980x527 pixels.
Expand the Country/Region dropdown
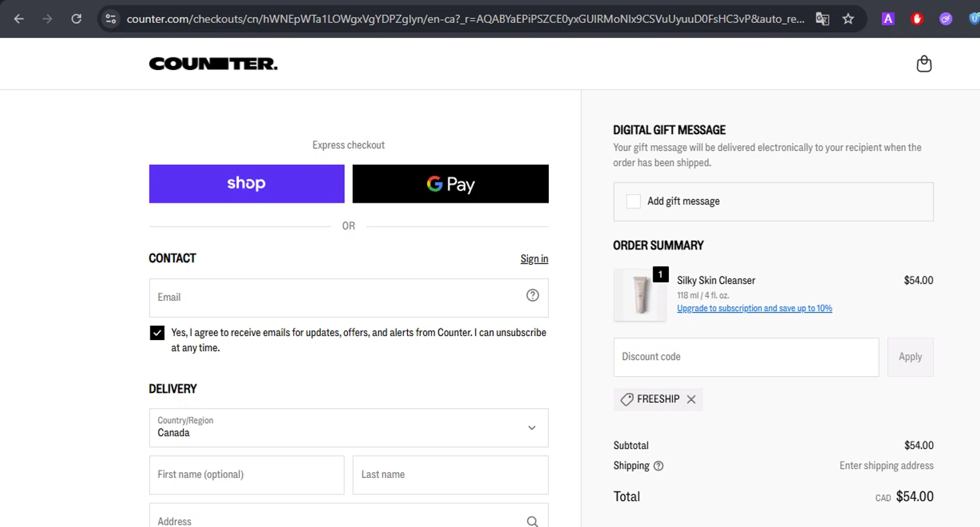(349, 428)
